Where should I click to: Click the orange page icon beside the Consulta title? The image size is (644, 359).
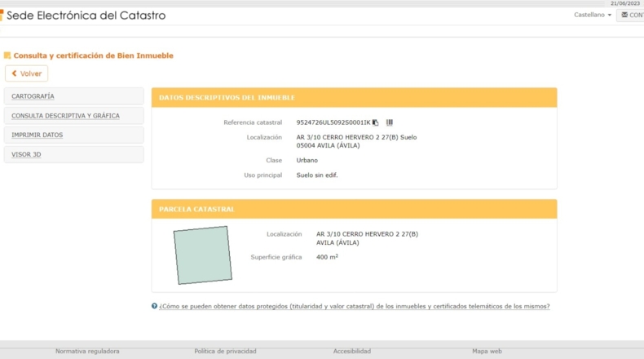click(x=7, y=55)
